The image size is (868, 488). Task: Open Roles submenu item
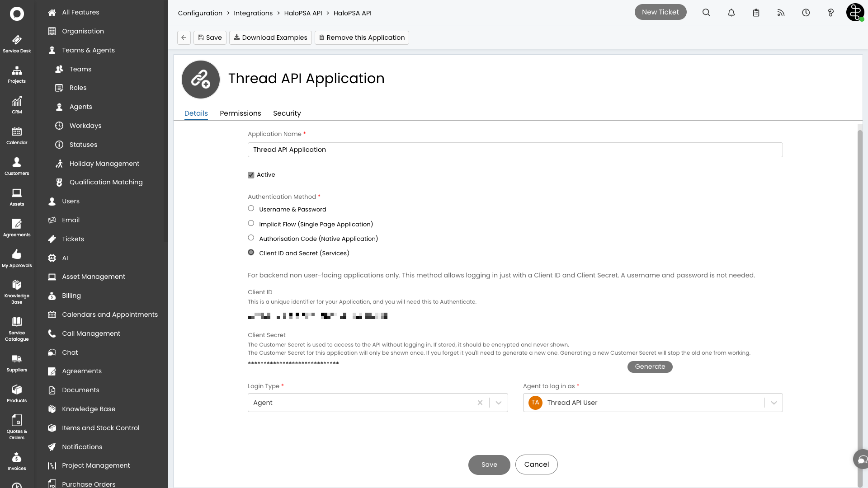(x=78, y=88)
